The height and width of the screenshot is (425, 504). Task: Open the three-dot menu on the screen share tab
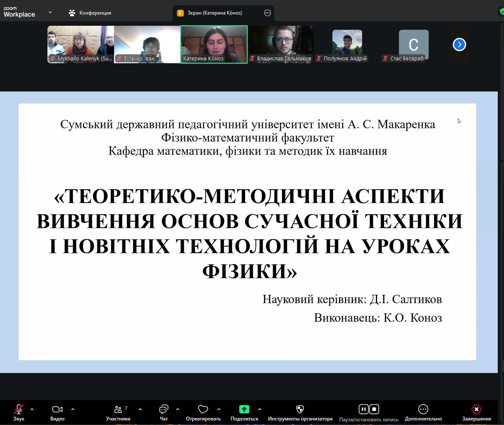[x=268, y=13]
